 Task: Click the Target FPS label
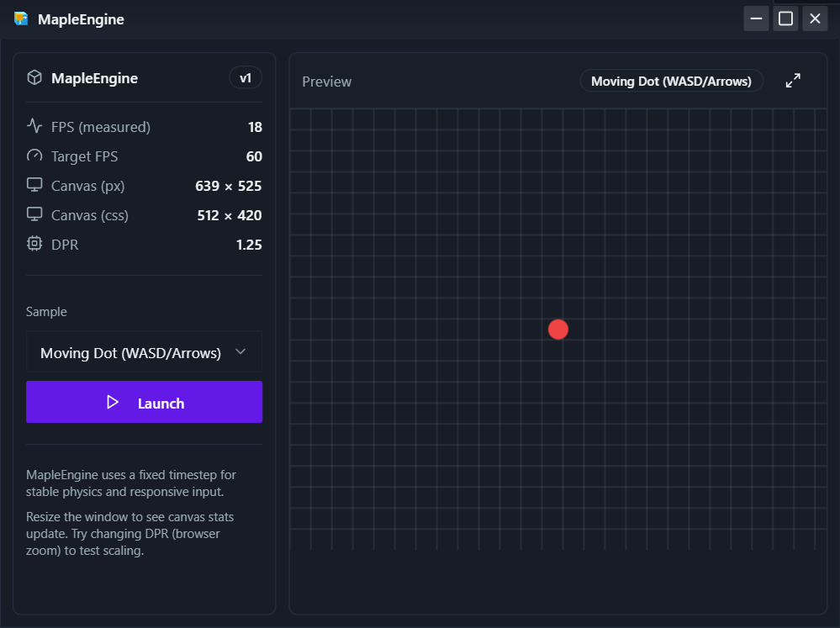(x=85, y=156)
